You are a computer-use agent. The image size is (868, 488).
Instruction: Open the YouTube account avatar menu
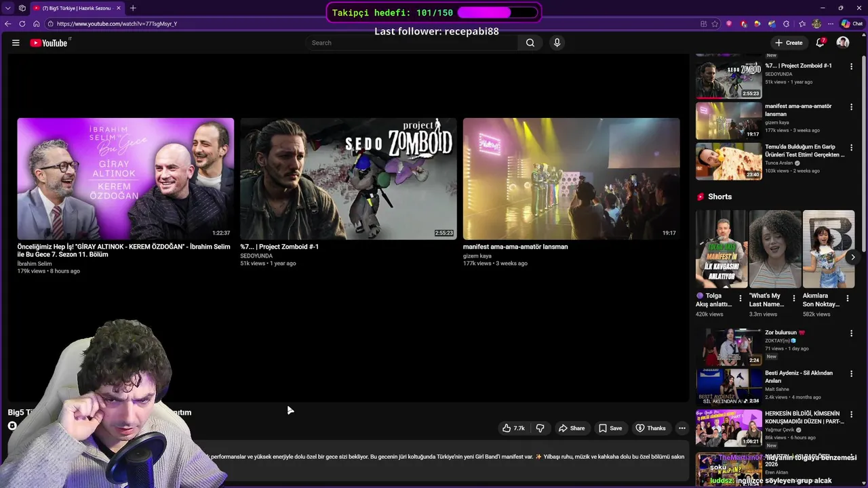pos(843,43)
